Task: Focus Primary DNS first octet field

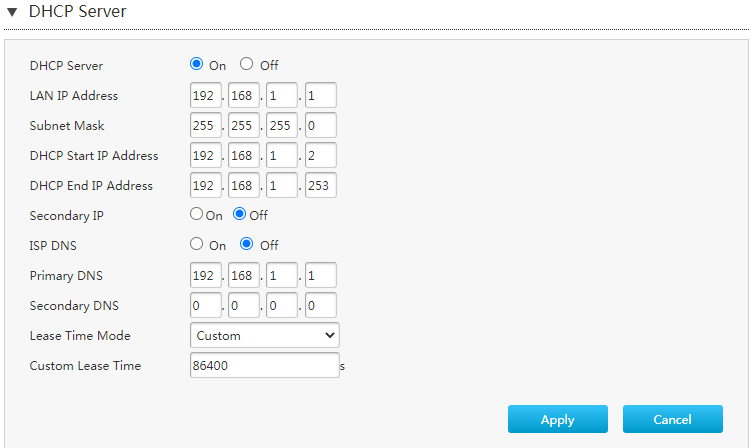Action: point(206,275)
